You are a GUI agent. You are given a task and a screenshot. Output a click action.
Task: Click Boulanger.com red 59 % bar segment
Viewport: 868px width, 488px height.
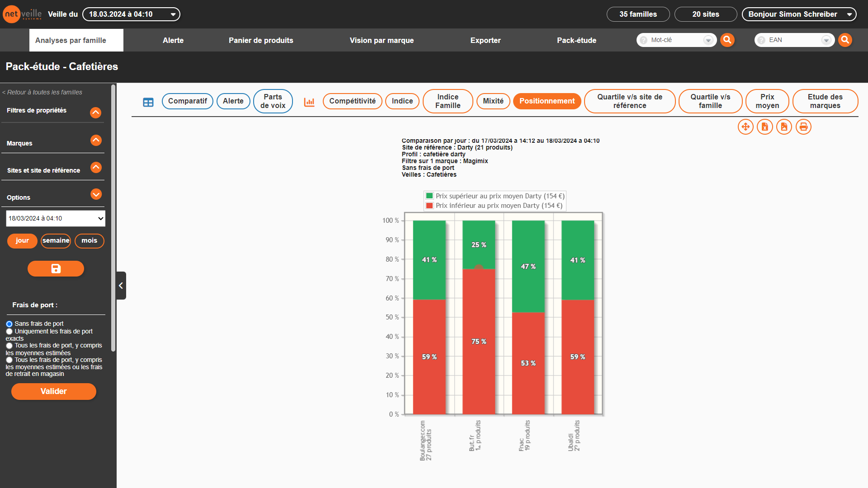pyautogui.click(x=429, y=357)
